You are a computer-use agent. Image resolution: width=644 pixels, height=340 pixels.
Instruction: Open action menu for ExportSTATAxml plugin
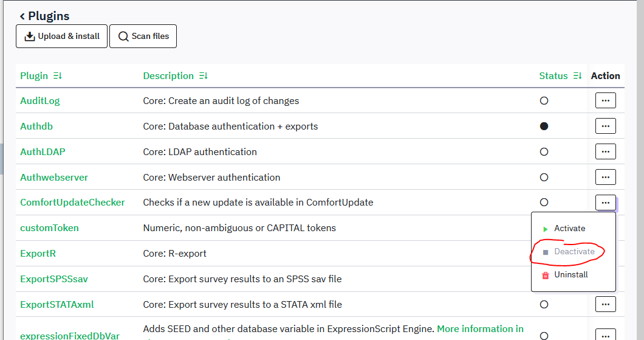pyautogui.click(x=605, y=304)
